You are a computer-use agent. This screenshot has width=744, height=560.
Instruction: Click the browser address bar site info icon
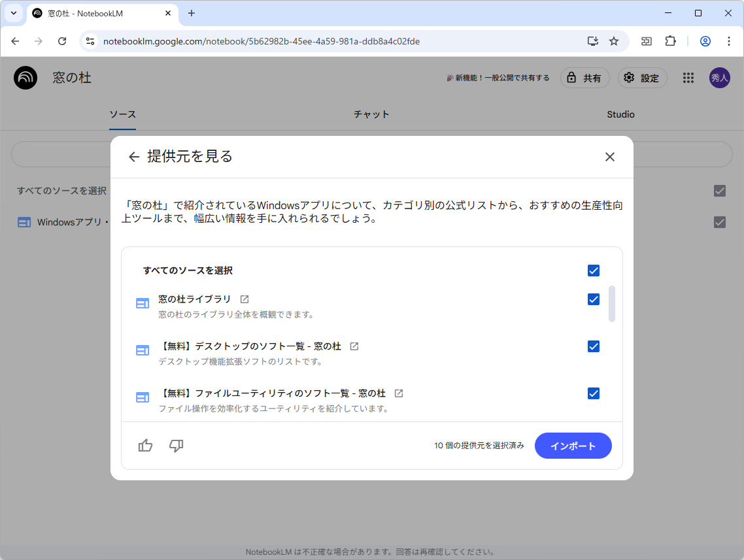[89, 41]
